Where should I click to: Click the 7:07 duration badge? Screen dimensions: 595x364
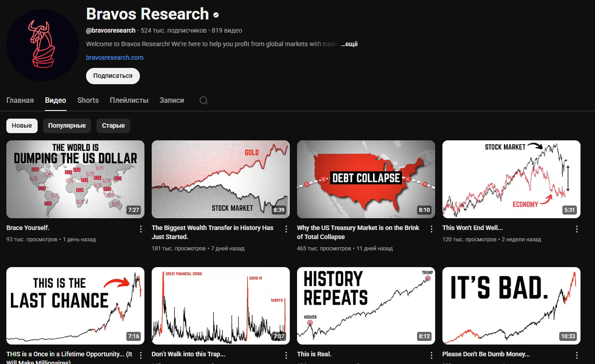tap(279, 336)
